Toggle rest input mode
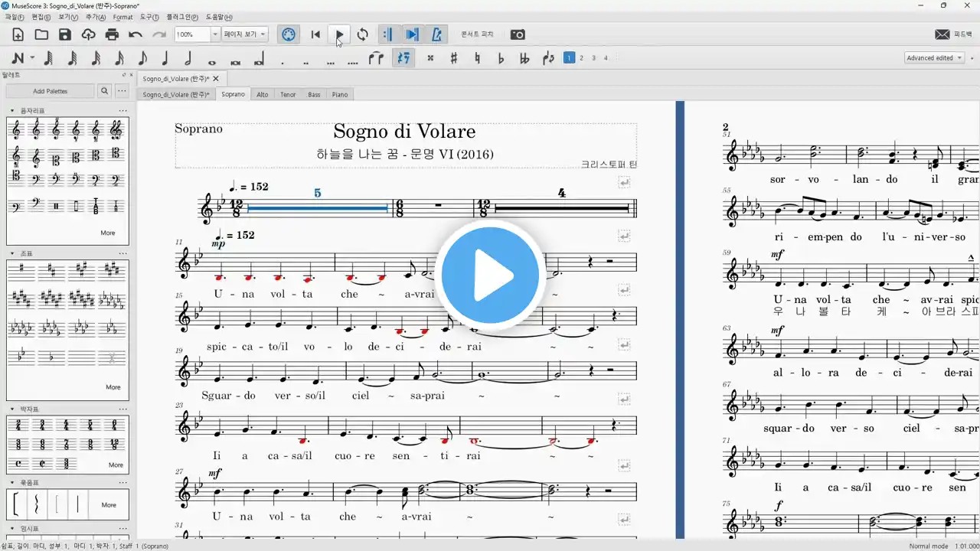 [x=403, y=58]
